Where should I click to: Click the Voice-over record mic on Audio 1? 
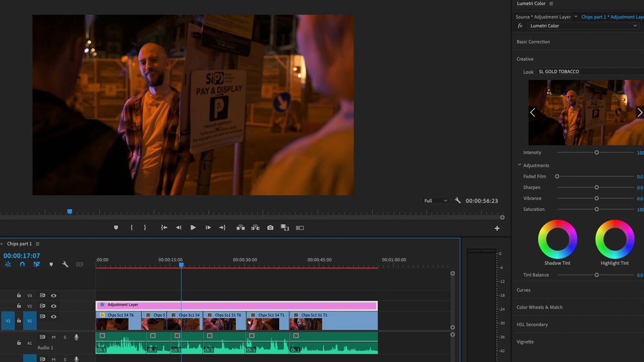tap(76, 337)
